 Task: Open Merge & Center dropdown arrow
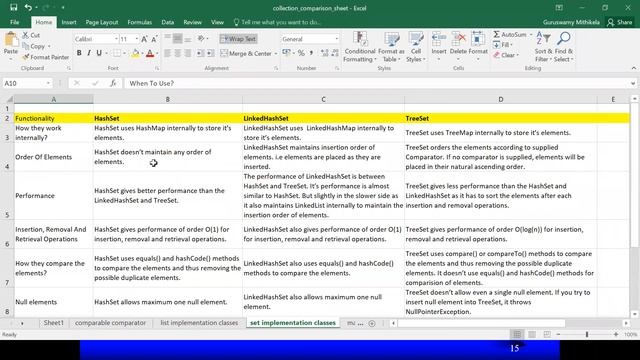pos(276,53)
